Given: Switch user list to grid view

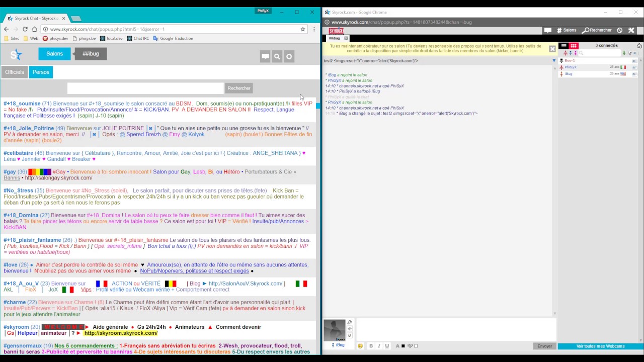Looking at the screenshot, I should pos(573,46).
